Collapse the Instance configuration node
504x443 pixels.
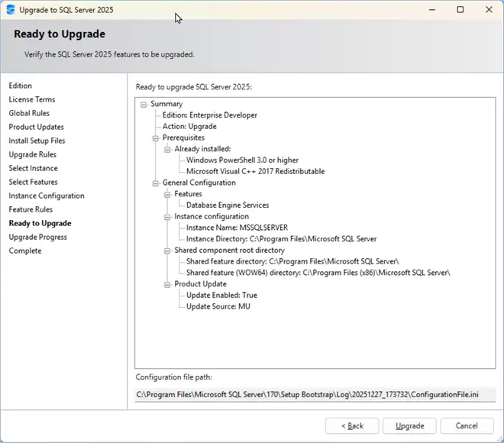point(167,217)
